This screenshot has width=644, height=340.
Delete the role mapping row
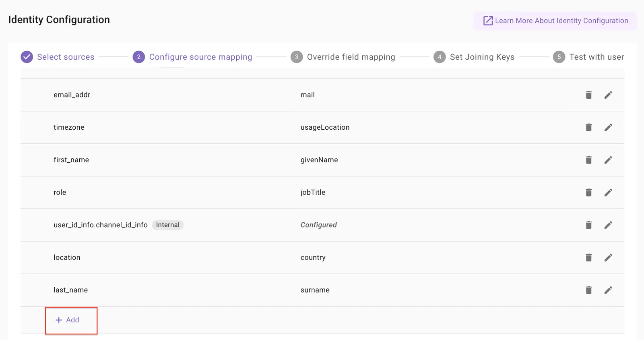pyautogui.click(x=588, y=193)
